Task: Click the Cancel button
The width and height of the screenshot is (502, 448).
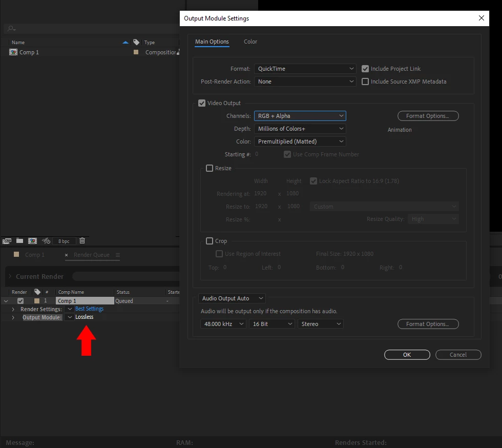Action: coord(458,355)
